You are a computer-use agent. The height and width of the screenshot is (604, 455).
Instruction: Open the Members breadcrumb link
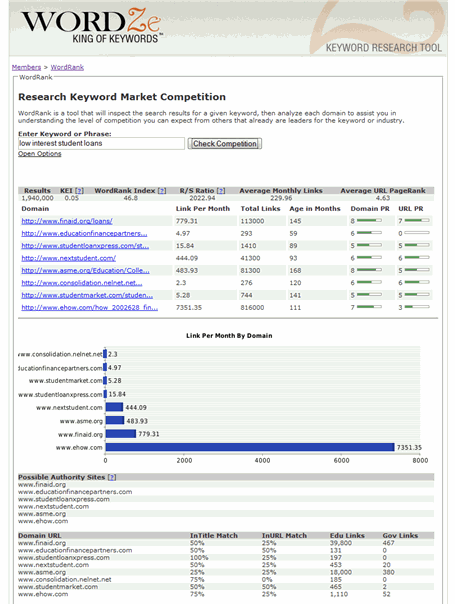pos(26,67)
